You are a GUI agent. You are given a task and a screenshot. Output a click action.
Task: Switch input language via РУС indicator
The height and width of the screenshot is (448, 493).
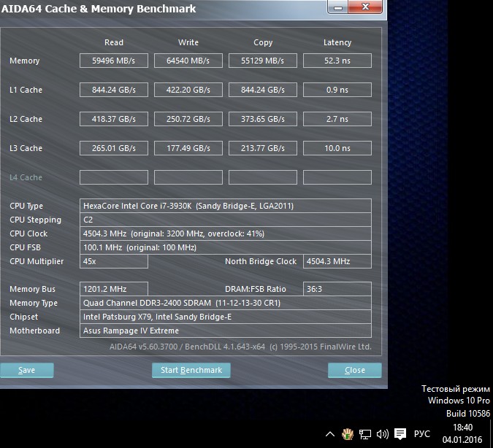pos(421,434)
